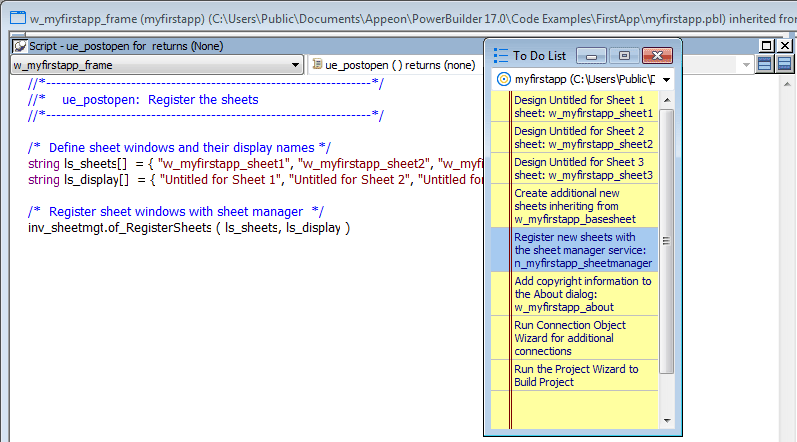Expand the myfirstapp target dropdown in To Do List
This screenshot has height=442, width=797.
pos(666,79)
